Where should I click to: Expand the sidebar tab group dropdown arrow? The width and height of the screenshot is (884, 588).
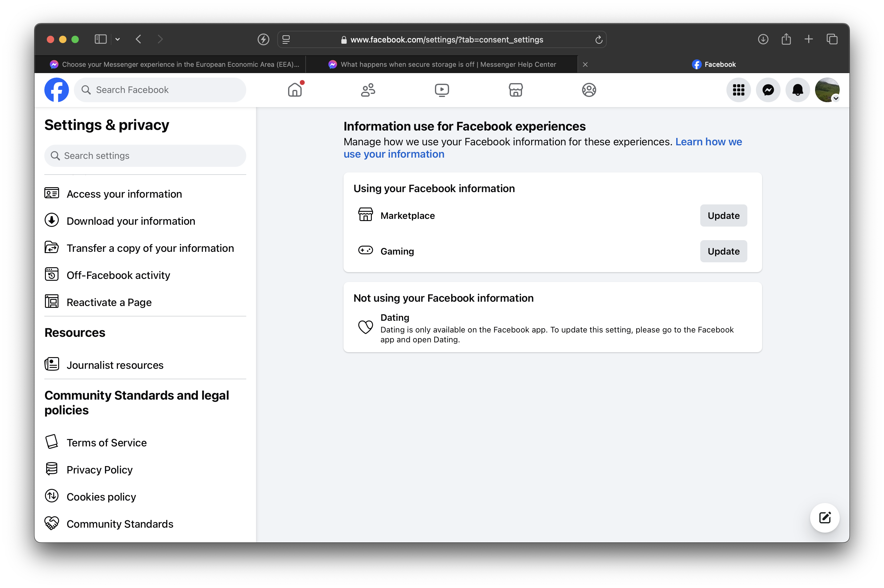coord(118,39)
